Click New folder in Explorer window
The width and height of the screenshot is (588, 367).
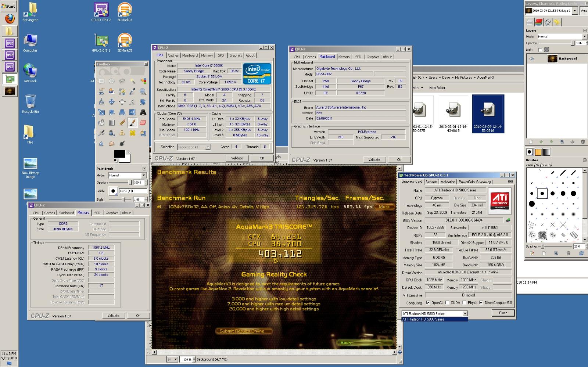click(x=437, y=88)
